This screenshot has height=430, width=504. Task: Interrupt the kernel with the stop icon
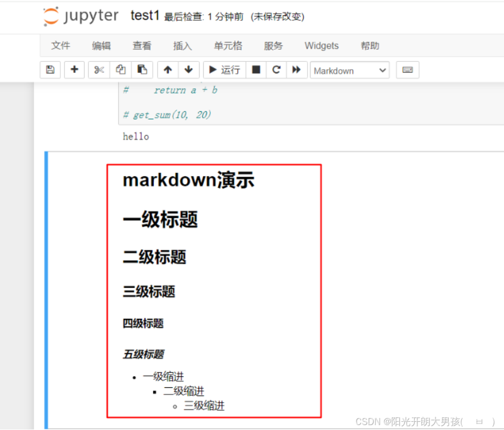pos(255,70)
